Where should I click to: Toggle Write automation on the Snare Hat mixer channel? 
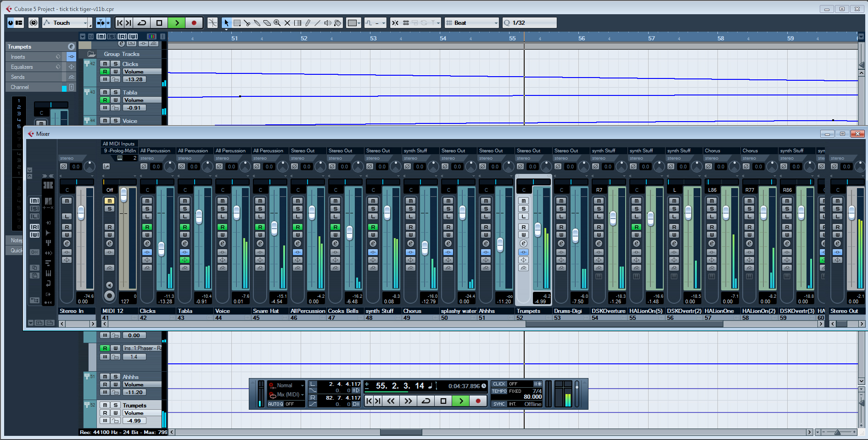[260, 235]
